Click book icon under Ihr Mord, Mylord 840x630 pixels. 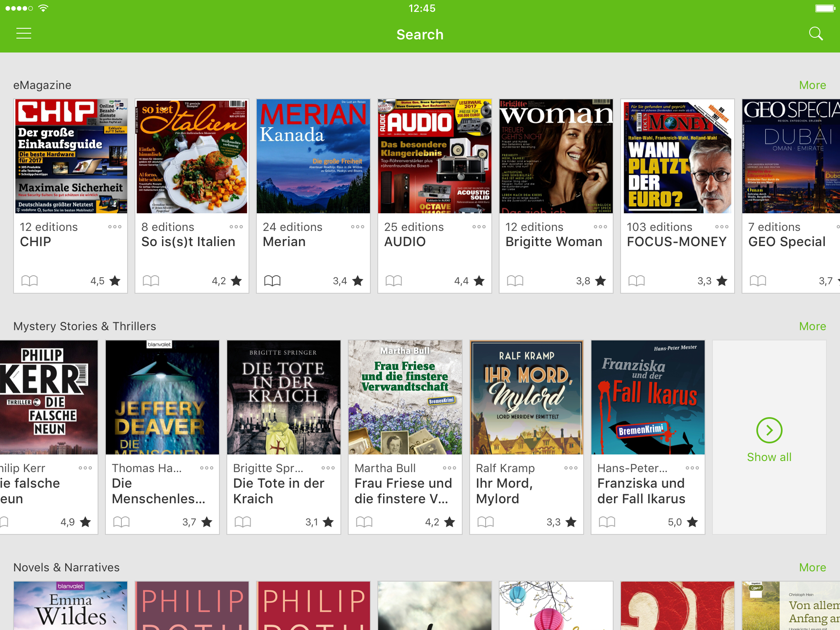[486, 522]
